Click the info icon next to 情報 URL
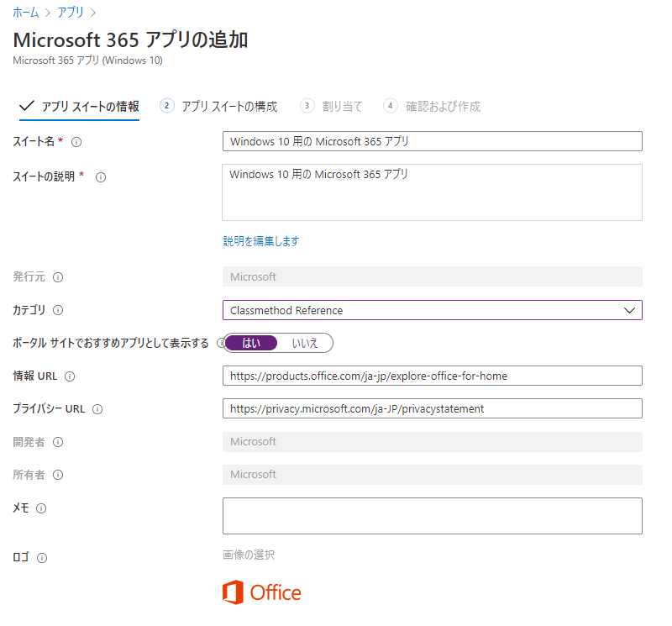672x626 pixels. pyautogui.click(x=70, y=376)
